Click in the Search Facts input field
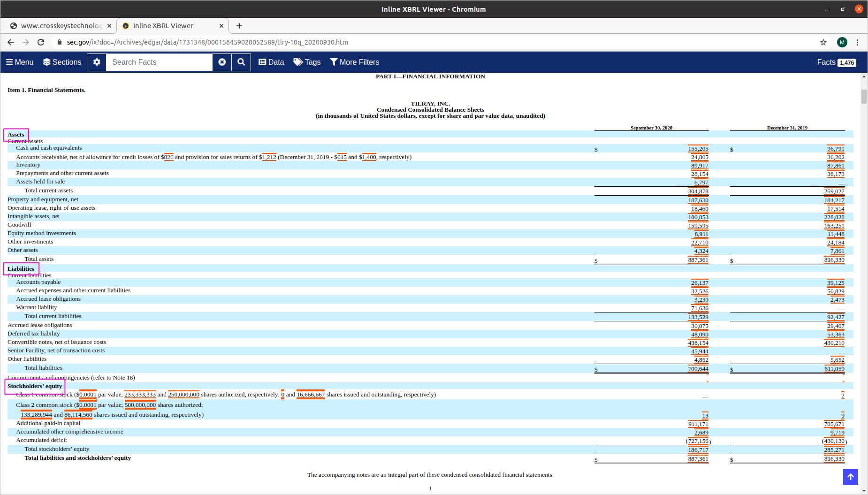The width and height of the screenshot is (868, 495). (160, 62)
